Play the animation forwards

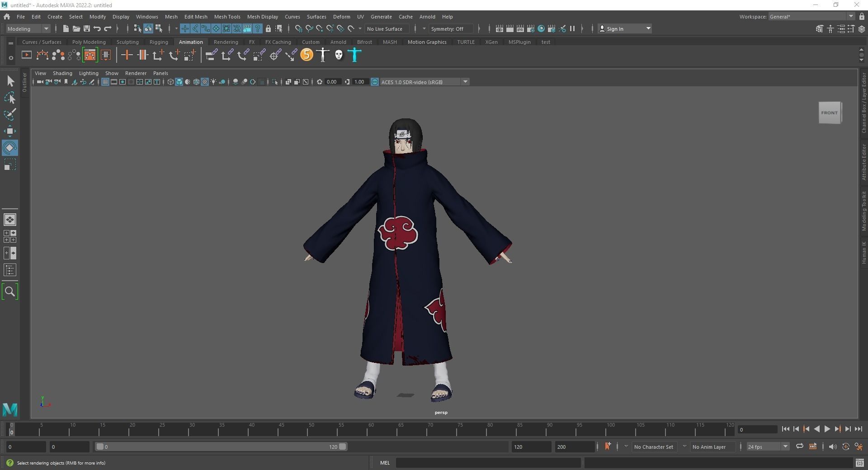827,429
